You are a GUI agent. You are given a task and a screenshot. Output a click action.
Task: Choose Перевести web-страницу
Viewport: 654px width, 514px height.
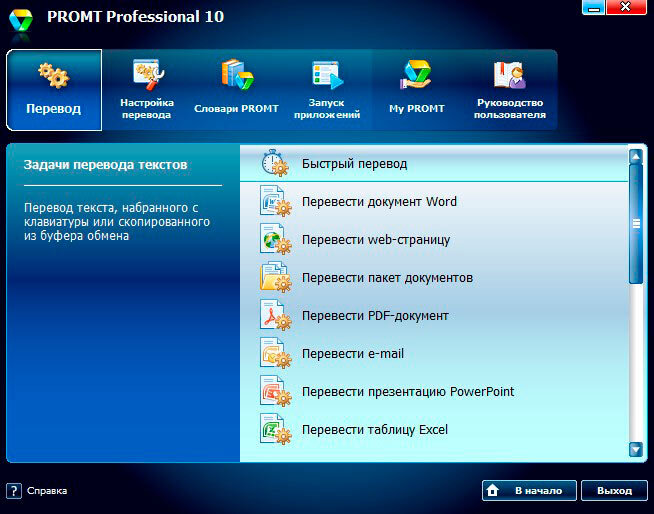coord(434,239)
